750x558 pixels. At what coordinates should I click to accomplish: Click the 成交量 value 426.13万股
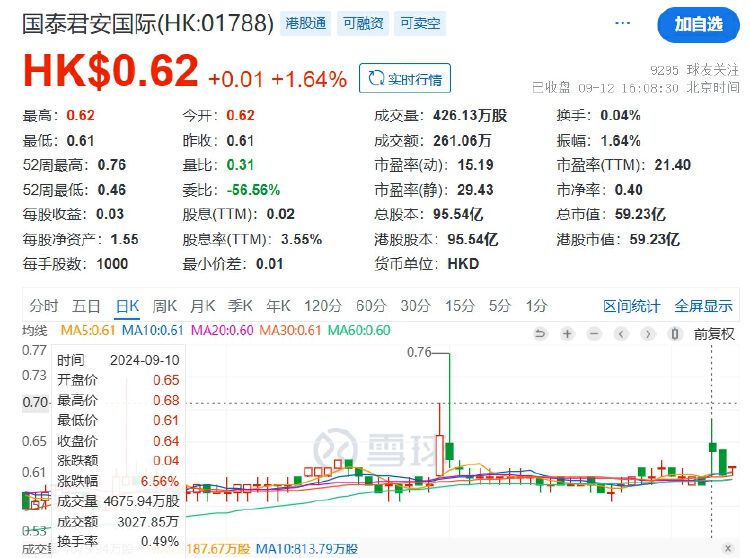click(470, 115)
